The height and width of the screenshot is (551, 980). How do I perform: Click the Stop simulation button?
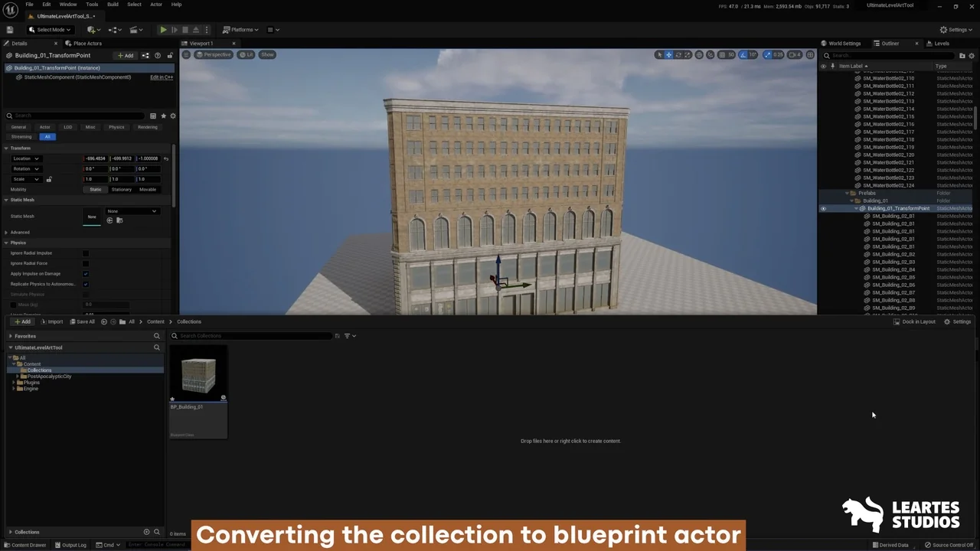(185, 30)
